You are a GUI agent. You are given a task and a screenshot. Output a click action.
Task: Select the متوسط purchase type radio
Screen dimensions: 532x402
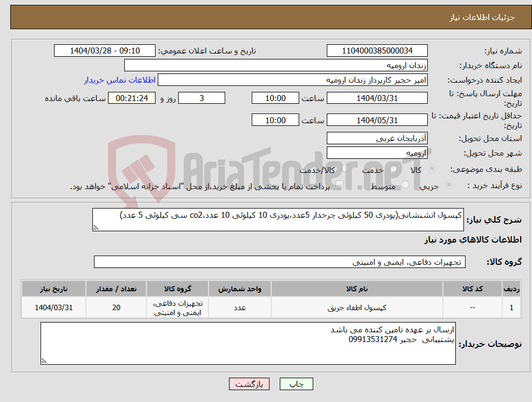[406, 185]
